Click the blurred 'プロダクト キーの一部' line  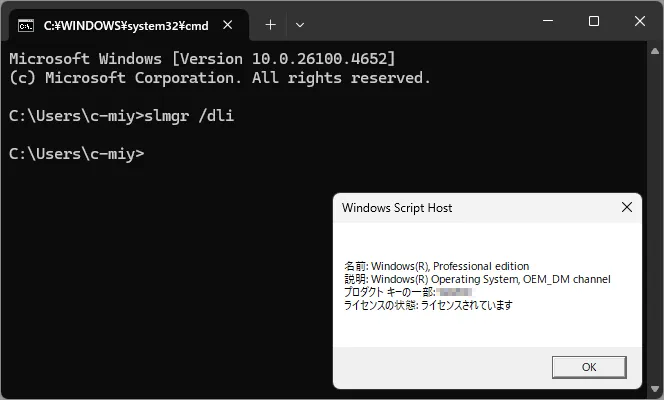coord(408,292)
